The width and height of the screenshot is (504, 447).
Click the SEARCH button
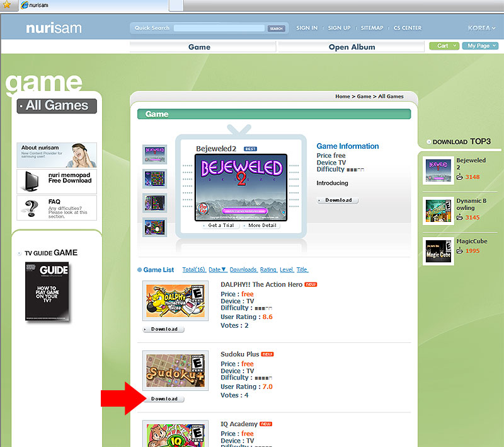tap(276, 28)
